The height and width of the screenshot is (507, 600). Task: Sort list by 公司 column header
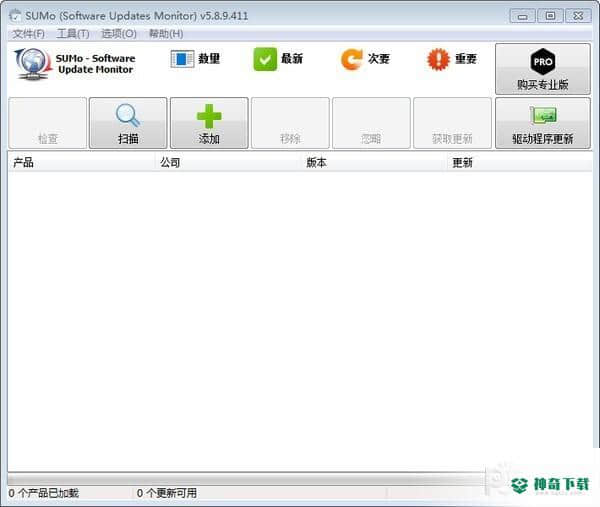click(x=228, y=163)
